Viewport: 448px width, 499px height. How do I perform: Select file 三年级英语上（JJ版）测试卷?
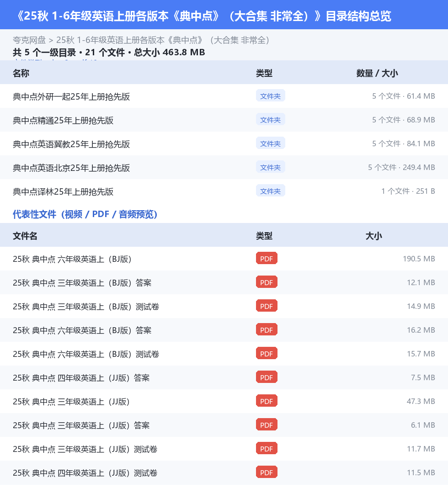85,449
